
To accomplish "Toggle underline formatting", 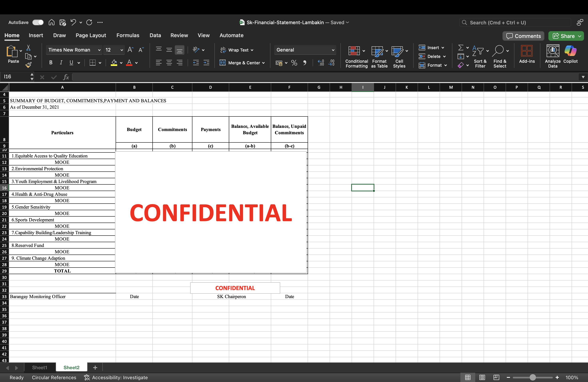I will point(71,63).
